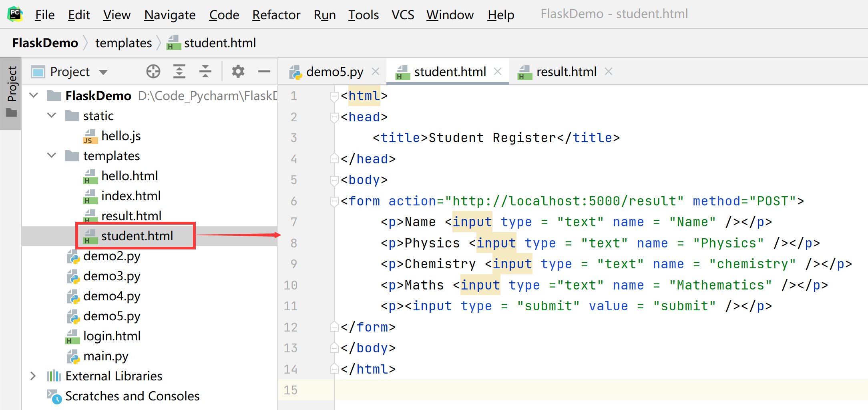Toggle the Project tool window sidebar button

click(x=12, y=92)
